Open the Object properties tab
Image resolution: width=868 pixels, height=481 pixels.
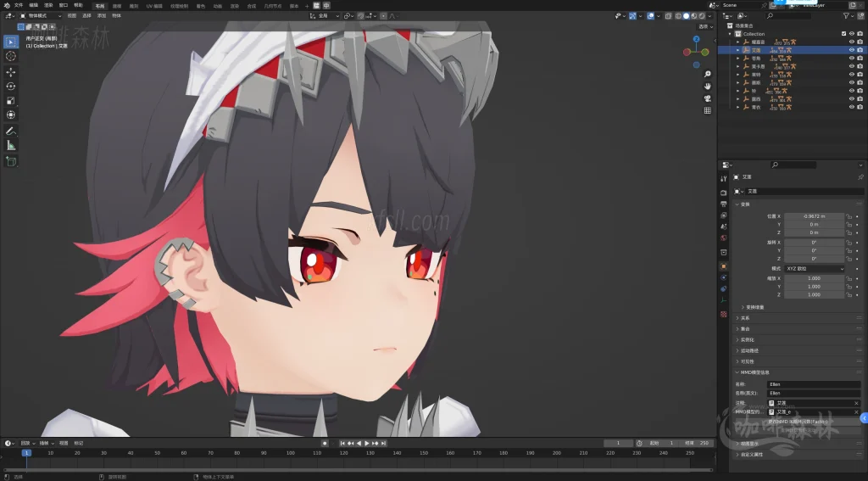(724, 266)
